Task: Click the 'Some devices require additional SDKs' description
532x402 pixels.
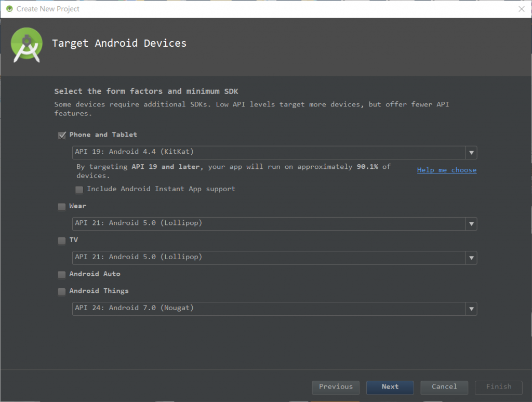Action: pyautogui.click(x=252, y=109)
